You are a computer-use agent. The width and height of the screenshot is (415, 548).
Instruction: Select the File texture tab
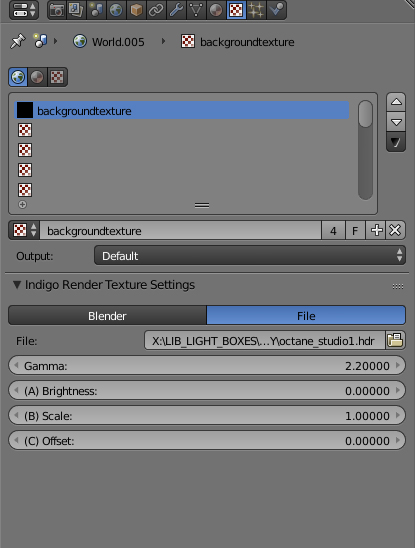tap(306, 316)
